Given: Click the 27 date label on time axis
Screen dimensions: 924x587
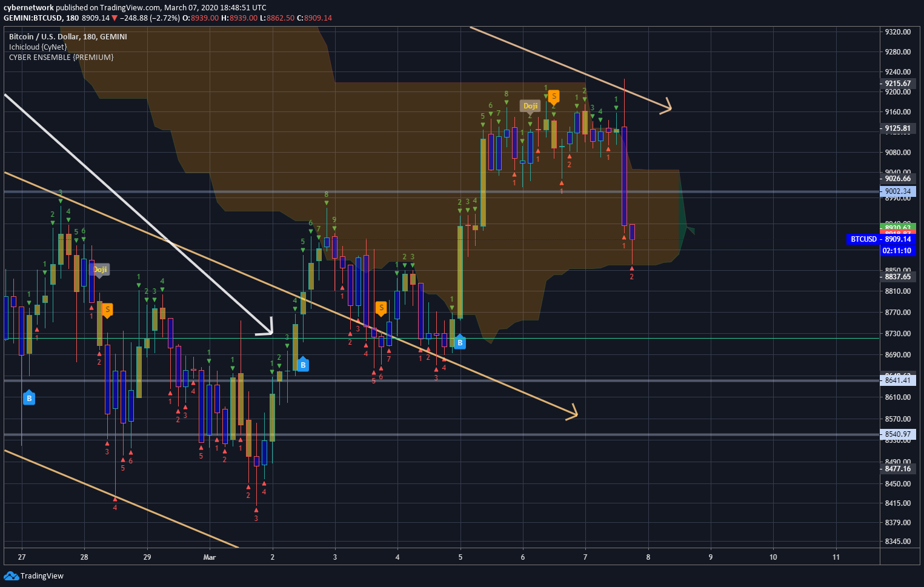Looking at the screenshot, I should tap(22, 557).
